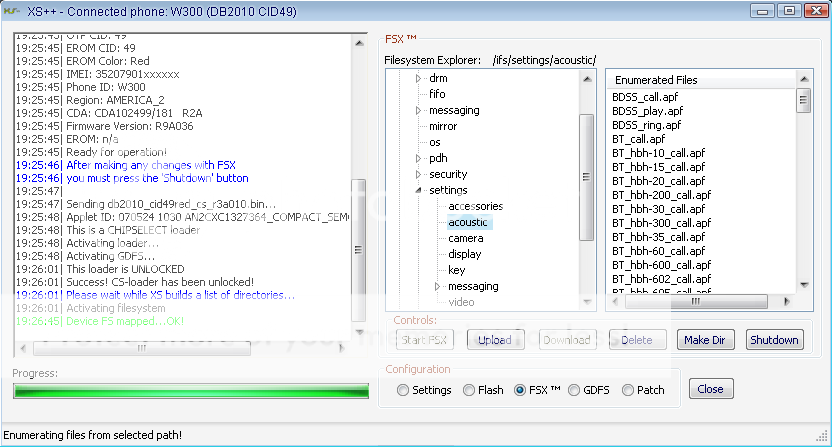
Task: Expand the security folder node
Action: click(418, 174)
